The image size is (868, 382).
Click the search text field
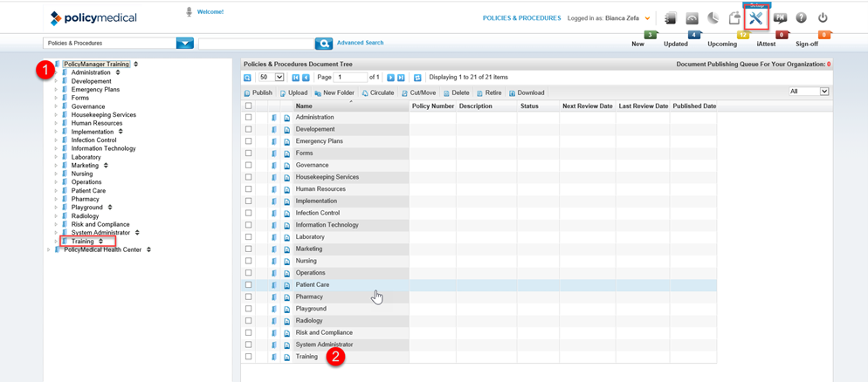[257, 43]
